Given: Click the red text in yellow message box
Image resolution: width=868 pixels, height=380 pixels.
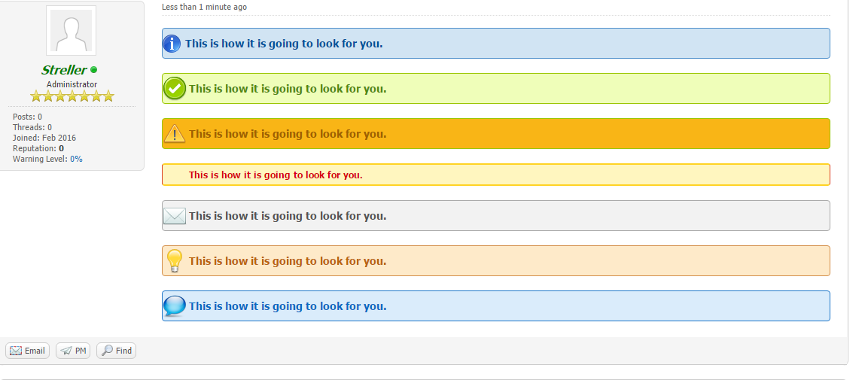Looking at the screenshot, I should (276, 175).
